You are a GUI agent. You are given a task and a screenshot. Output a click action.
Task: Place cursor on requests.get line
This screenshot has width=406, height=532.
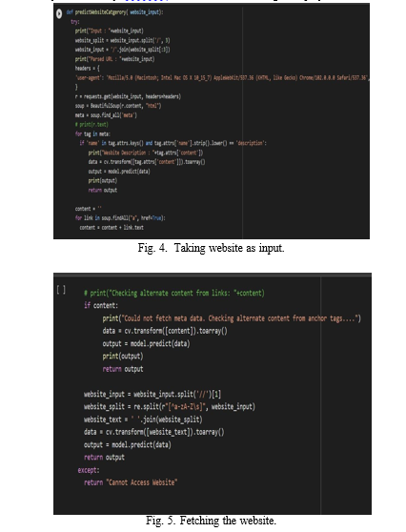click(128, 96)
